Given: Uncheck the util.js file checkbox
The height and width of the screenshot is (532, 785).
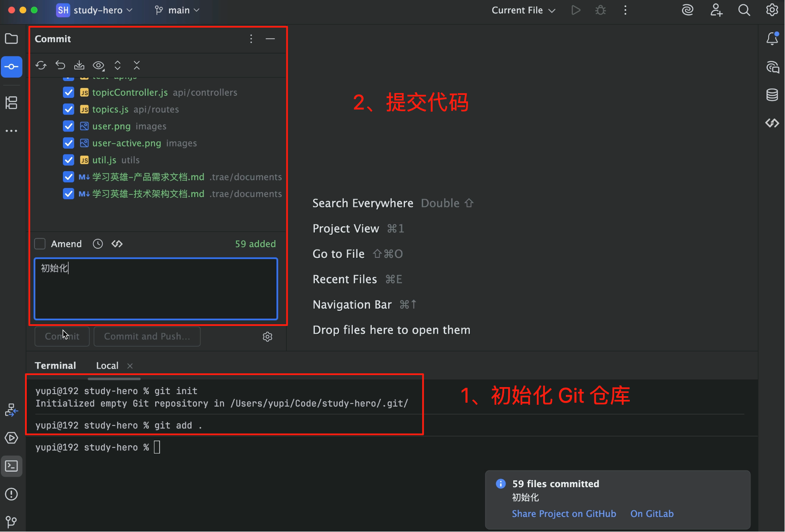Looking at the screenshot, I should (x=69, y=160).
